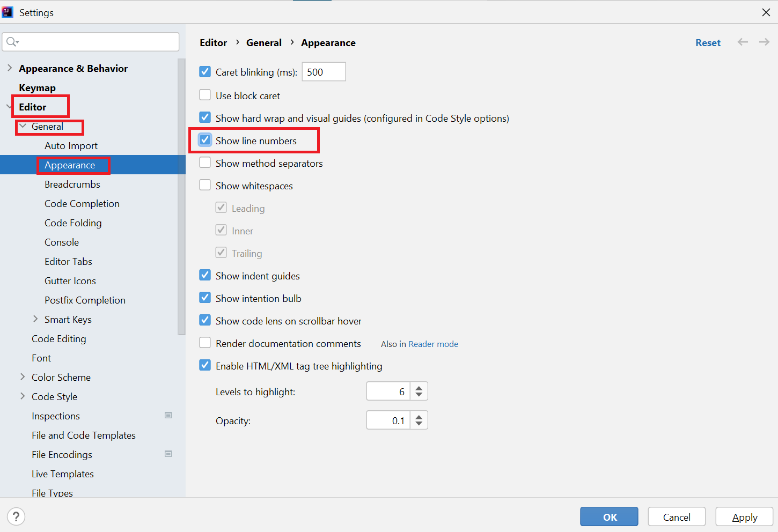Image resolution: width=778 pixels, height=532 pixels.
Task: Click inside the Caret blinking value field
Action: (324, 71)
